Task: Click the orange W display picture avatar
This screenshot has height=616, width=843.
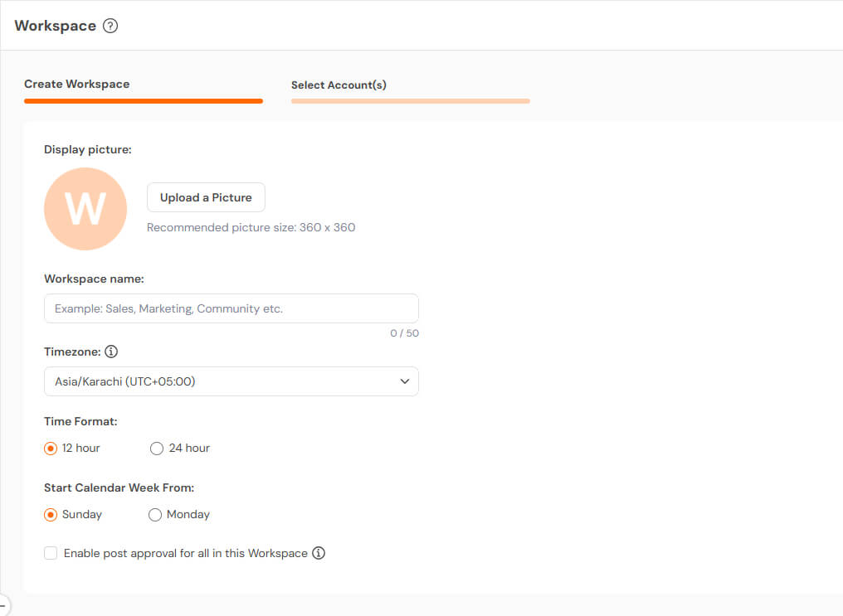Action: click(x=85, y=209)
